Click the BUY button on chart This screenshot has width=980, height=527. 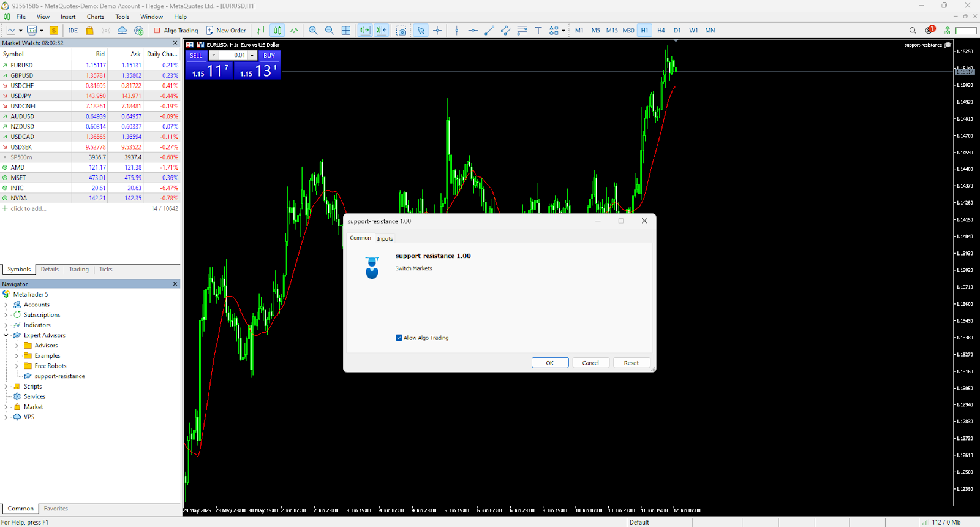click(269, 55)
